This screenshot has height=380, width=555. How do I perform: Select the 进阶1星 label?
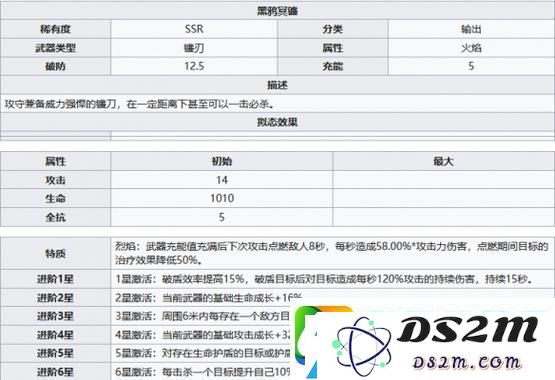click(55, 279)
